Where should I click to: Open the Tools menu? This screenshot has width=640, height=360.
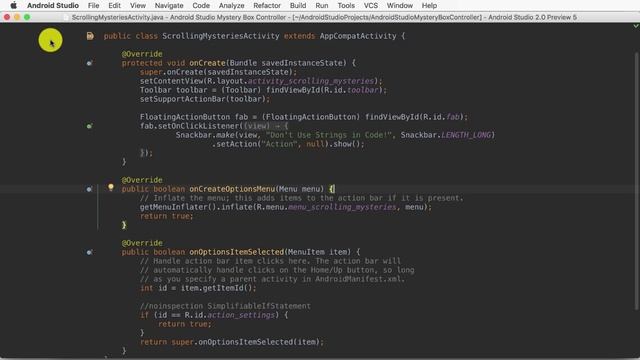coord(346,5)
